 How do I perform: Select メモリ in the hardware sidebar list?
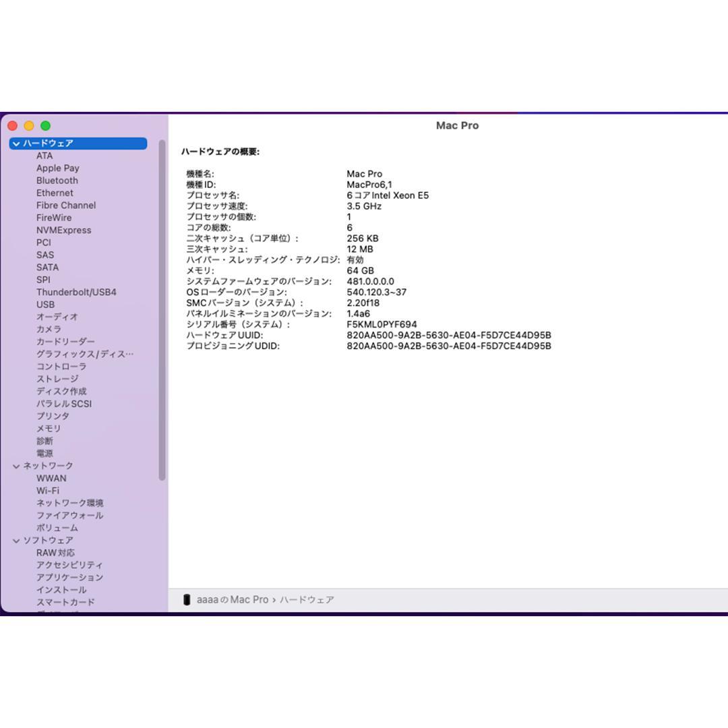click(49, 429)
